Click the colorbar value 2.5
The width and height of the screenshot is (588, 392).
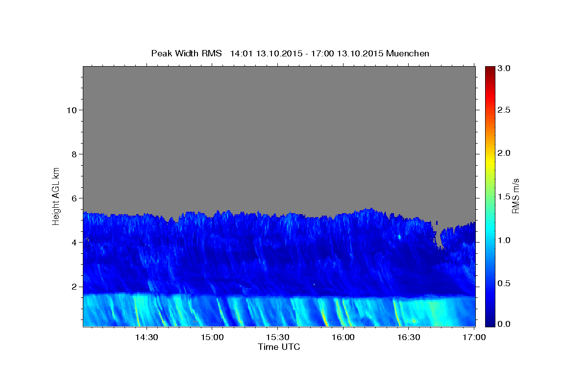click(504, 110)
